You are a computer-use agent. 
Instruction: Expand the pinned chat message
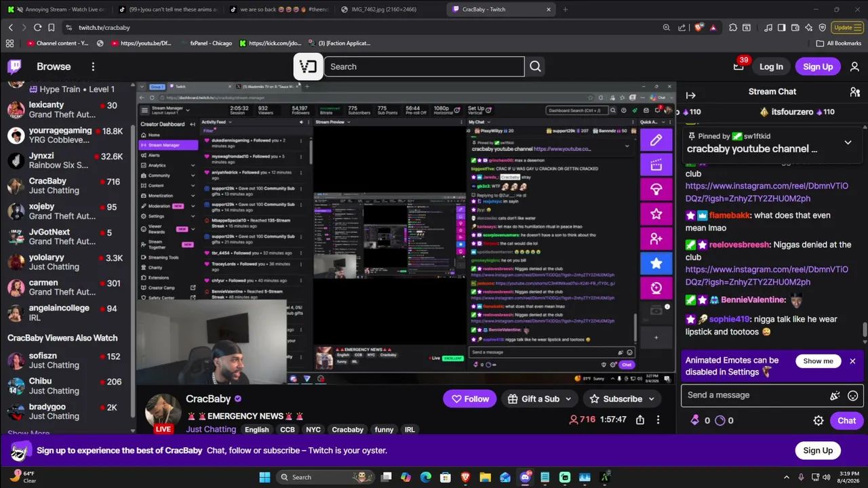pyautogui.click(x=848, y=142)
